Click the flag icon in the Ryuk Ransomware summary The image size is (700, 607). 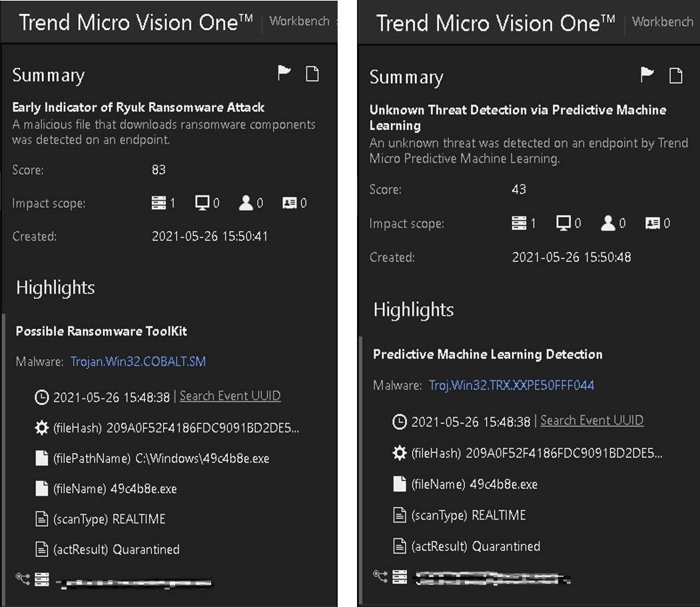pos(284,73)
